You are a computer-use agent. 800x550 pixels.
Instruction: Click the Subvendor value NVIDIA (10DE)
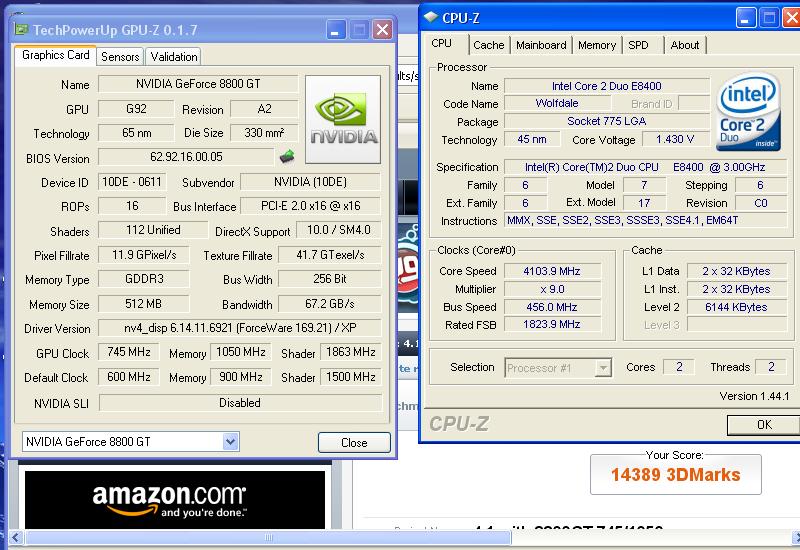click(x=310, y=182)
